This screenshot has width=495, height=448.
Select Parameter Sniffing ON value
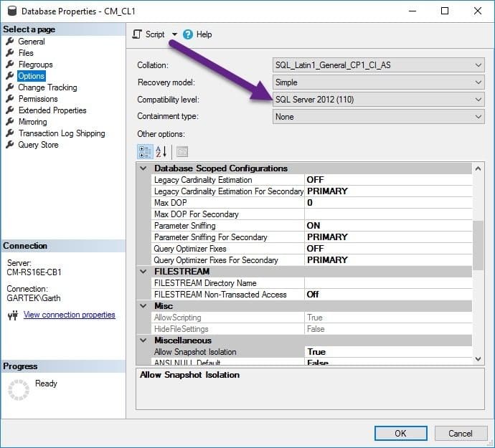click(x=388, y=226)
